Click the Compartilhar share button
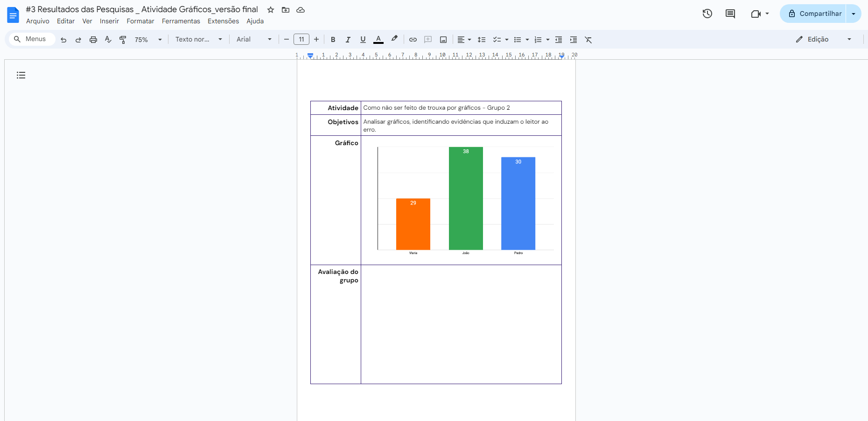Image resolution: width=868 pixels, height=421 pixels. [x=813, y=14]
